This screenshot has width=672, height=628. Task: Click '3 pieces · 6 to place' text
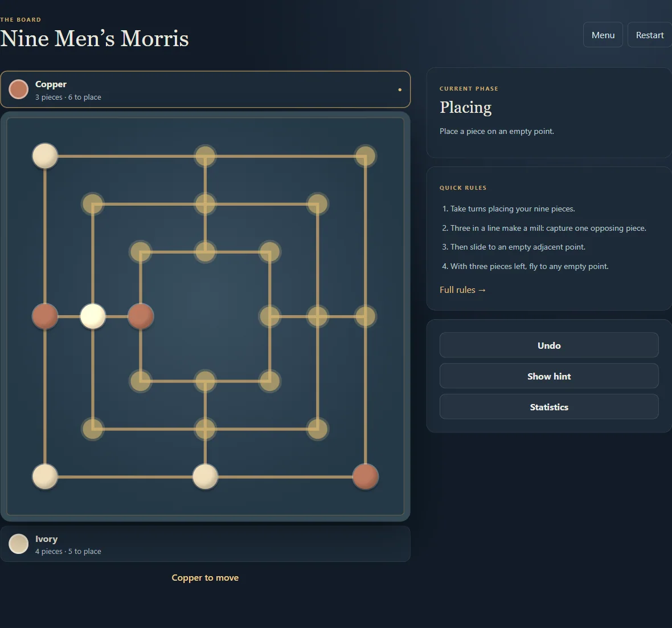pyautogui.click(x=68, y=97)
